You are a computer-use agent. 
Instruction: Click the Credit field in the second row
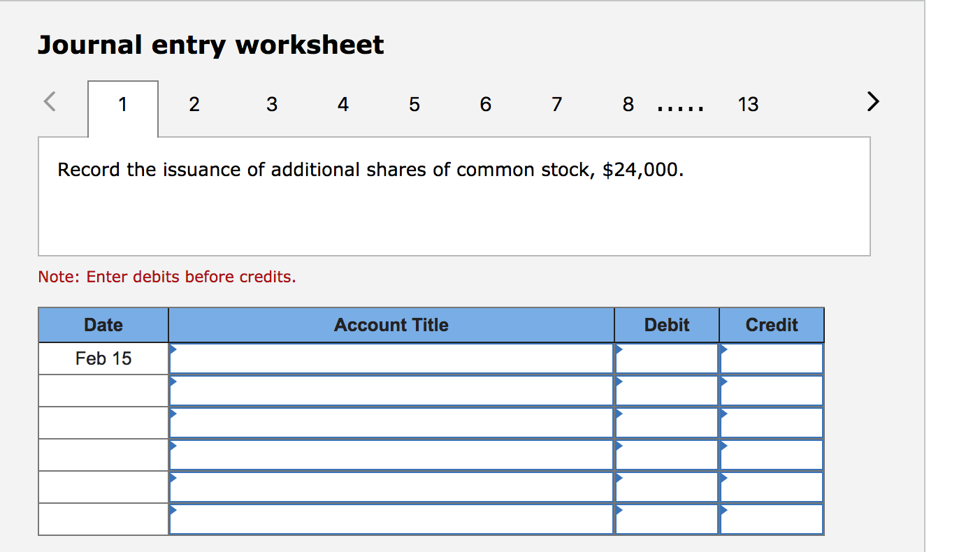pyautogui.click(x=772, y=391)
